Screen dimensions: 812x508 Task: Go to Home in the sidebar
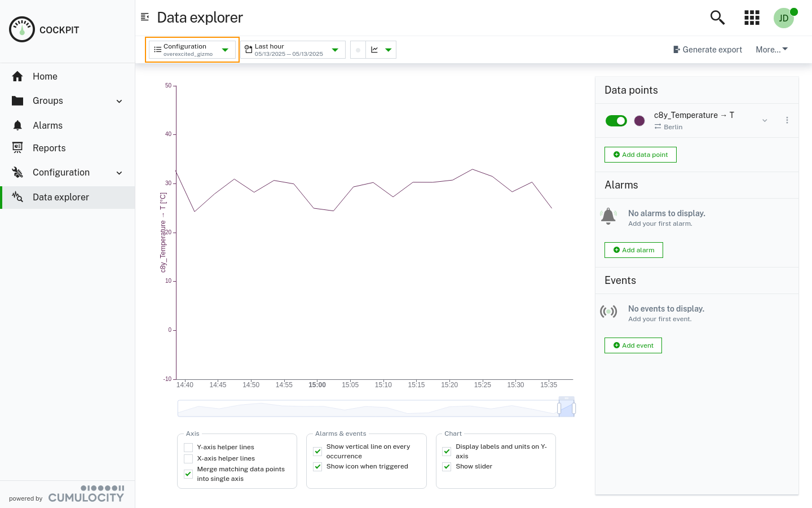(x=68, y=76)
